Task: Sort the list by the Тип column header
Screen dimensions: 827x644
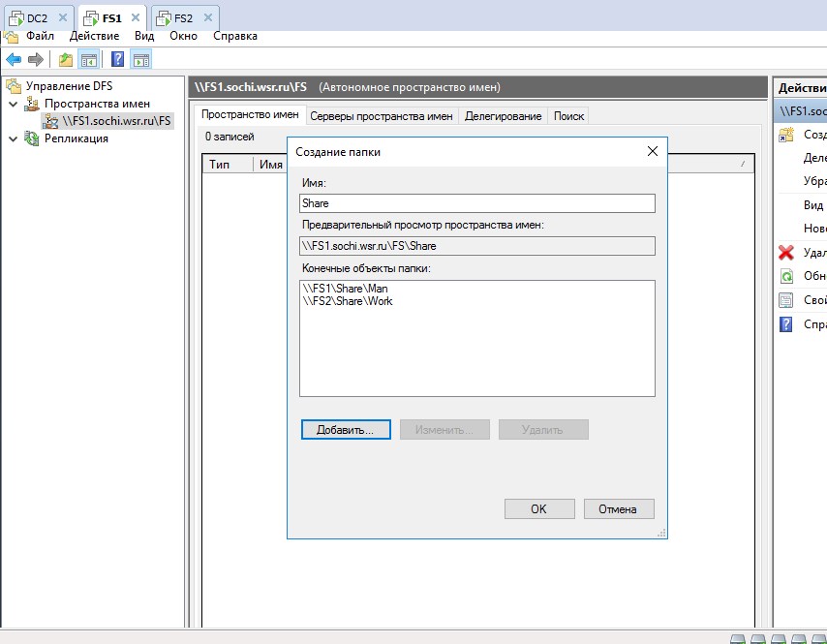Action: (228, 164)
